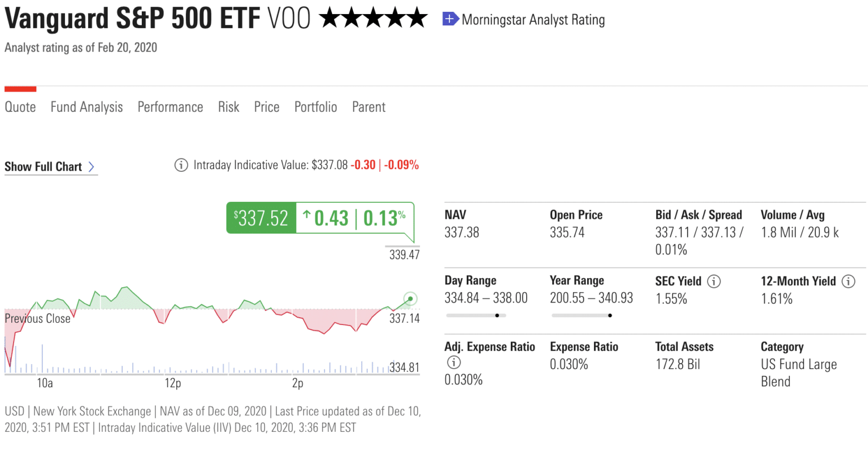Click Show Full Chart link
The height and width of the screenshot is (450, 868).
(43, 166)
